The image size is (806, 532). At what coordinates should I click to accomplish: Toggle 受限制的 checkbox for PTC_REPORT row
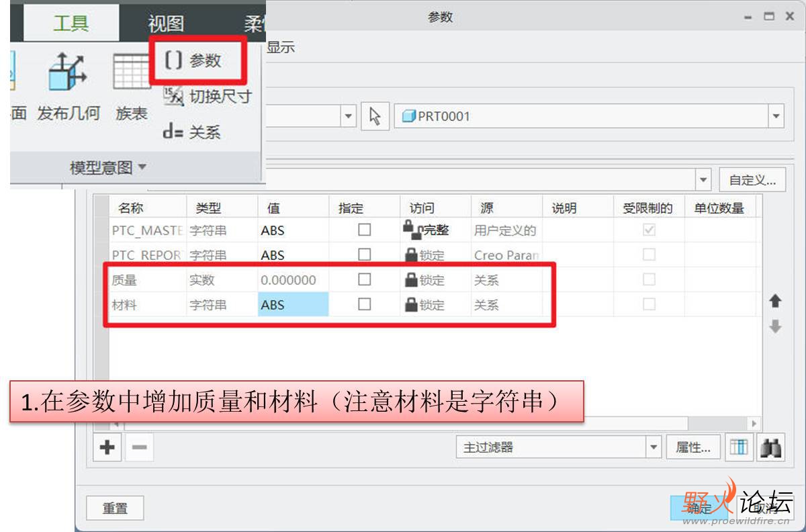coord(649,255)
